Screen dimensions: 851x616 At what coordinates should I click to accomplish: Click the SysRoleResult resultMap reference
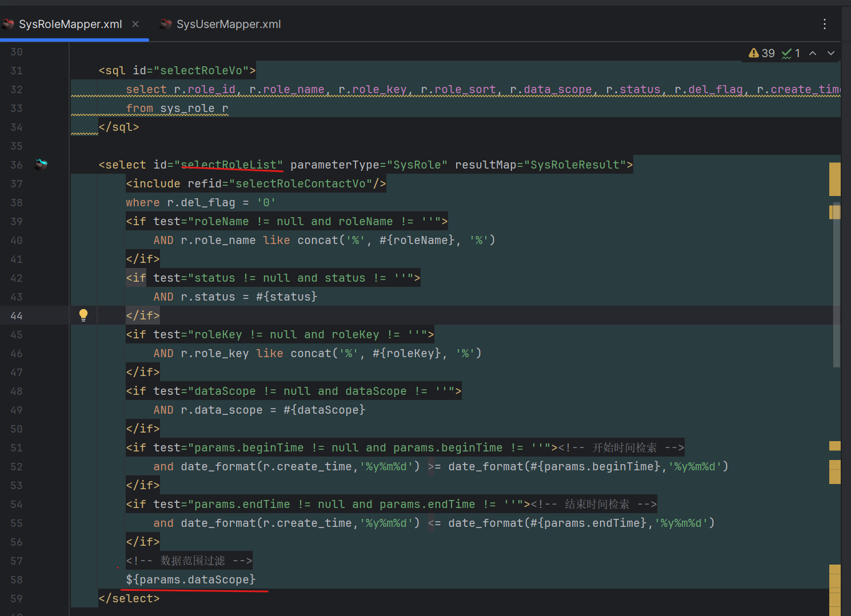click(x=574, y=165)
